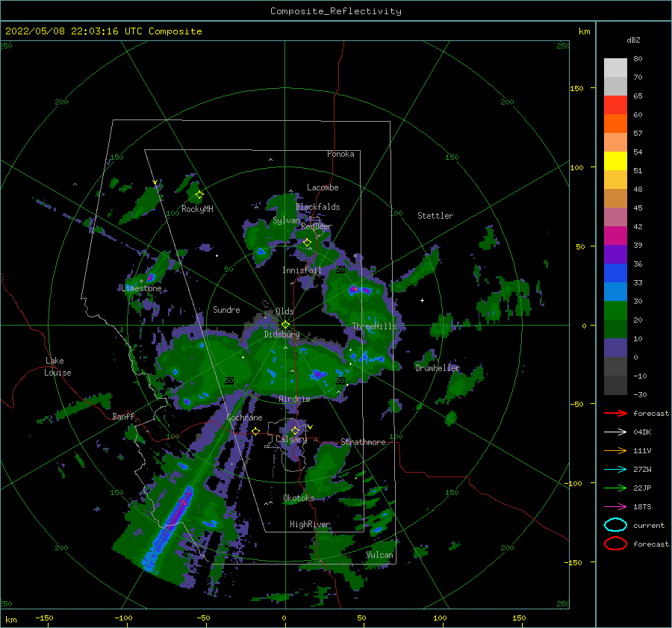Click the 18TS legend text
The width and height of the screenshot is (672, 628).
pyautogui.click(x=642, y=507)
